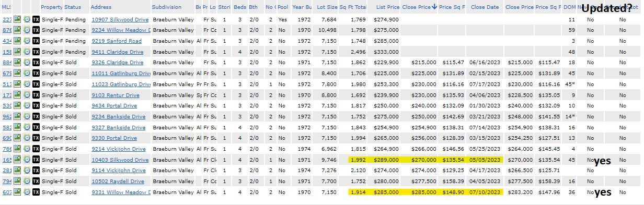The image size is (644, 205).
Task: Open 9103 Rentur Drive listing link
Action: (x=116, y=95)
